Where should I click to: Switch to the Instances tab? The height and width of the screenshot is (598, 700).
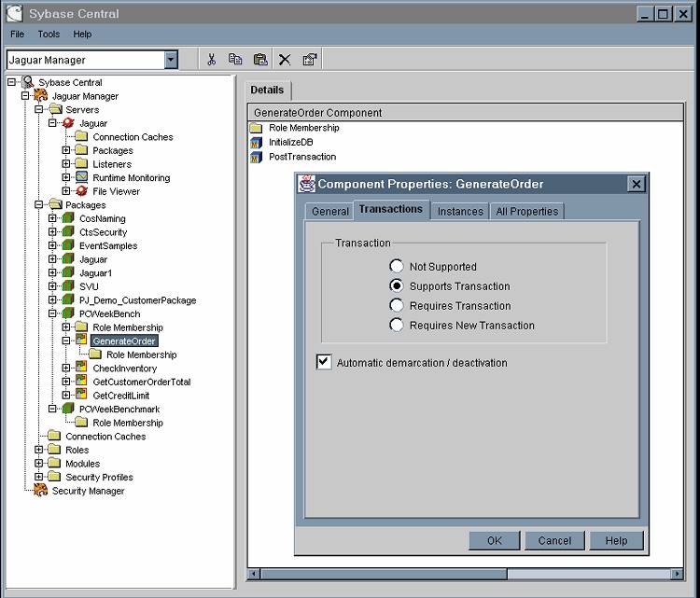coord(460,211)
